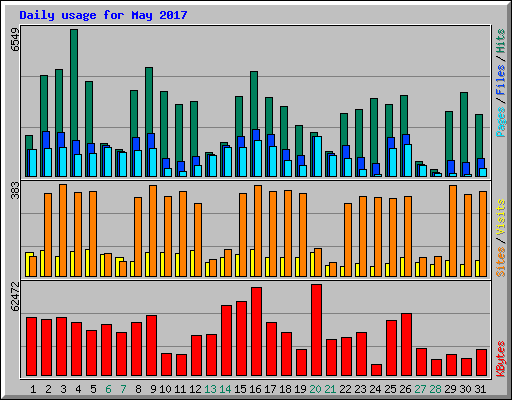
Task: Click the day 16 axis label
Action: point(255,389)
